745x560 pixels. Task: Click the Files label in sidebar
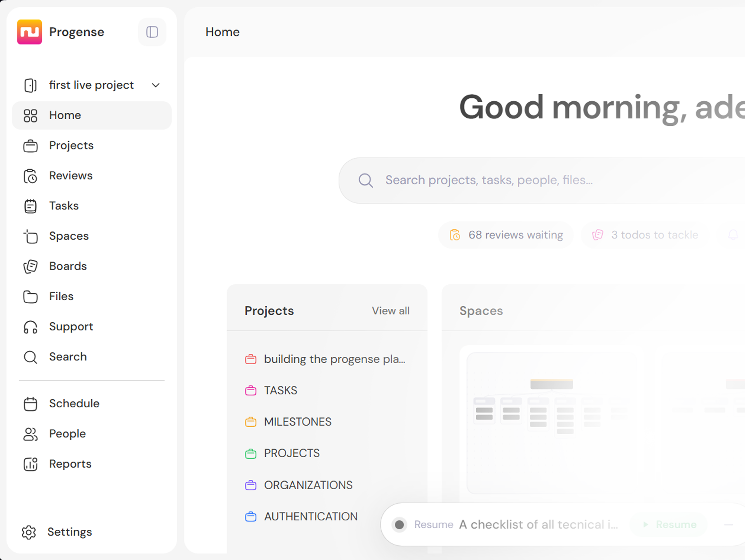pyautogui.click(x=61, y=296)
